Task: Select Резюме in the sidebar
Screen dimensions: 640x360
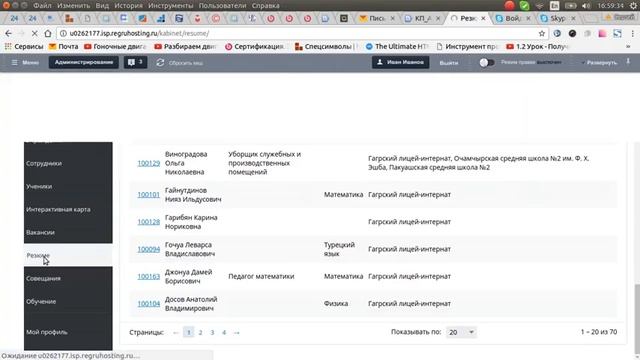Action: pyautogui.click(x=68, y=256)
